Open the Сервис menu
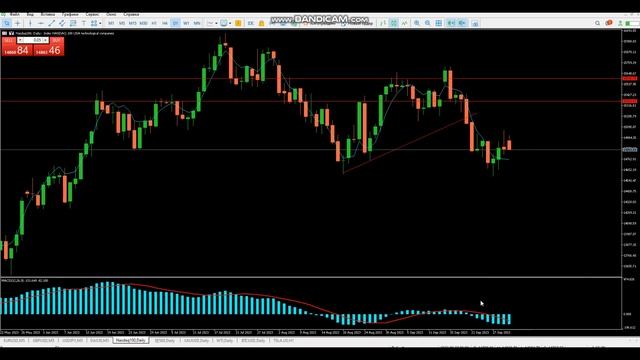Screen dimensions: 640x360 92,15
